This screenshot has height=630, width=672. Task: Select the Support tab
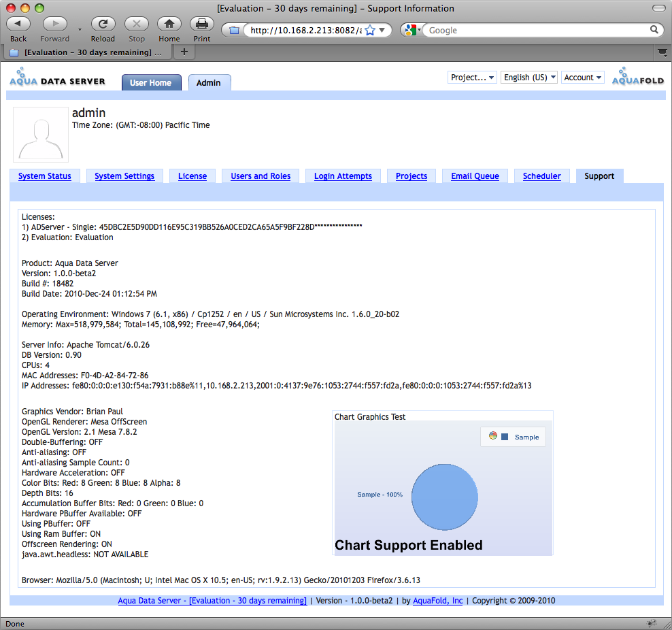pyautogui.click(x=599, y=176)
